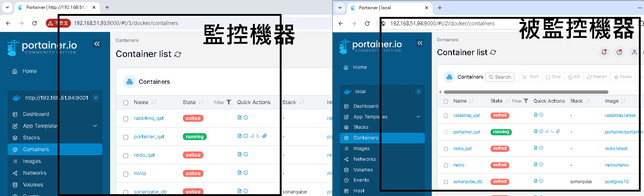The height and width of the screenshot is (196, 644).
Task: Open tab search dropdown in left browser
Action: coord(7,7)
